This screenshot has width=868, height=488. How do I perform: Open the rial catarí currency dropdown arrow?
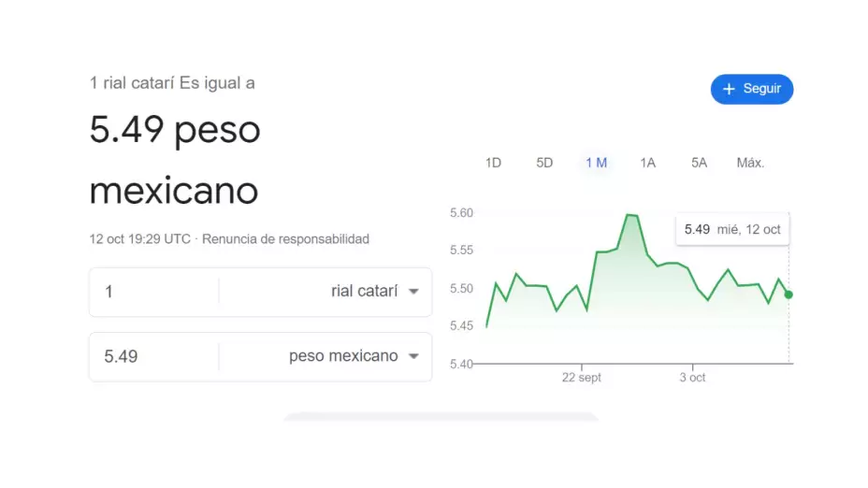click(413, 292)
